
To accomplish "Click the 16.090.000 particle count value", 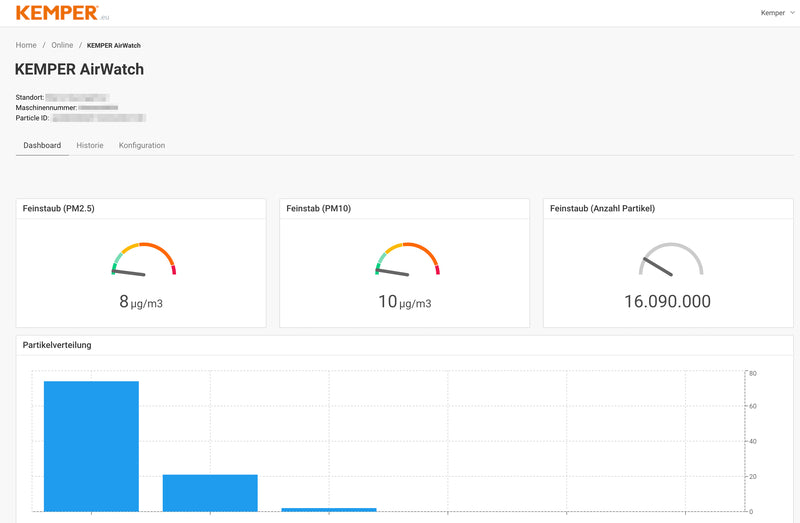I will pyautogui.click(x=667, y=301).
